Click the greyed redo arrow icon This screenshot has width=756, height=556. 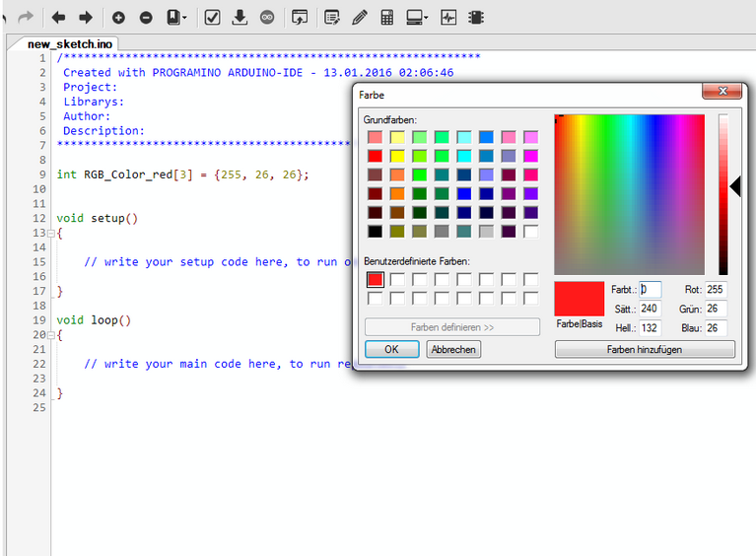(x=26, y=18)
